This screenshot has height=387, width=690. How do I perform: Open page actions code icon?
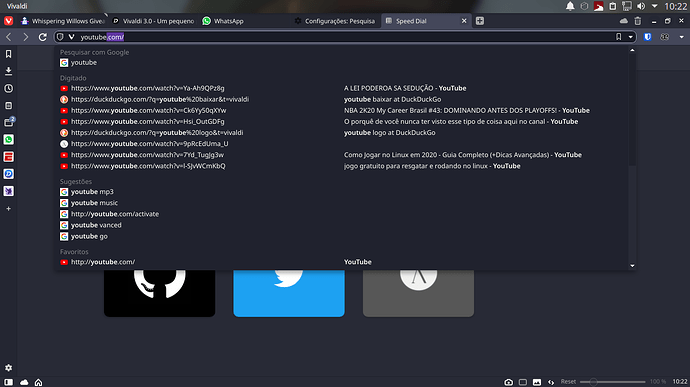pyautogui.click(x=551, y=382)
